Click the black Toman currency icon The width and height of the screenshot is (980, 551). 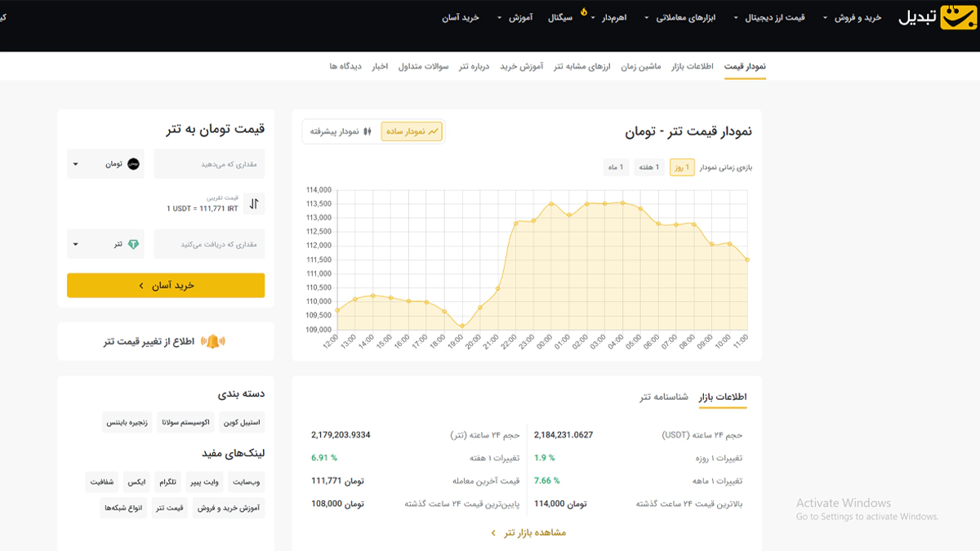[134, 164]
